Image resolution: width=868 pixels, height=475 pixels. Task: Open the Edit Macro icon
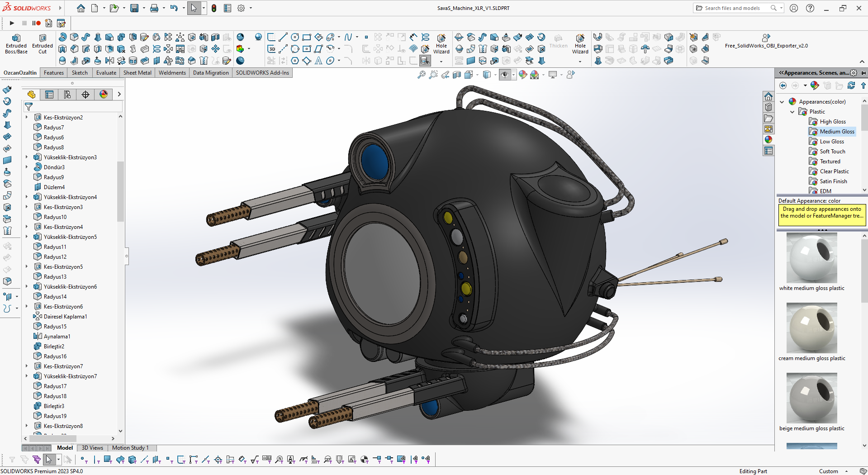61,23
